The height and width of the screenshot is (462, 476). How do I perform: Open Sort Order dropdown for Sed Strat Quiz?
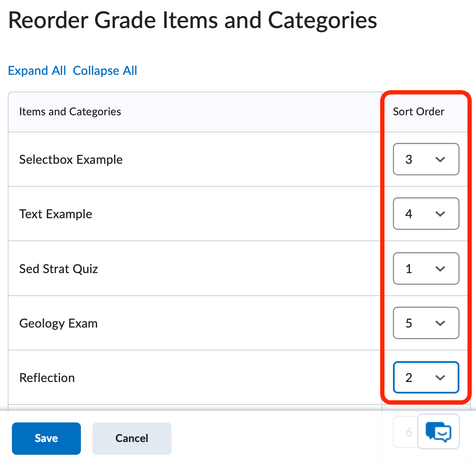[426, 268]
